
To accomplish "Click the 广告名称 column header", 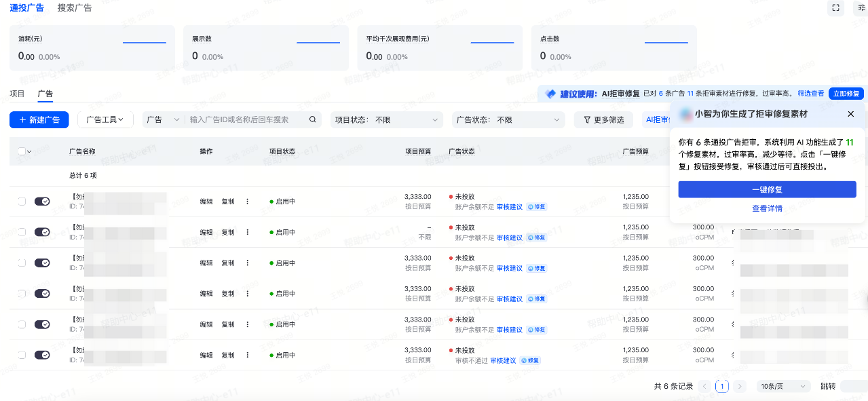I will [x=82, y=151].
